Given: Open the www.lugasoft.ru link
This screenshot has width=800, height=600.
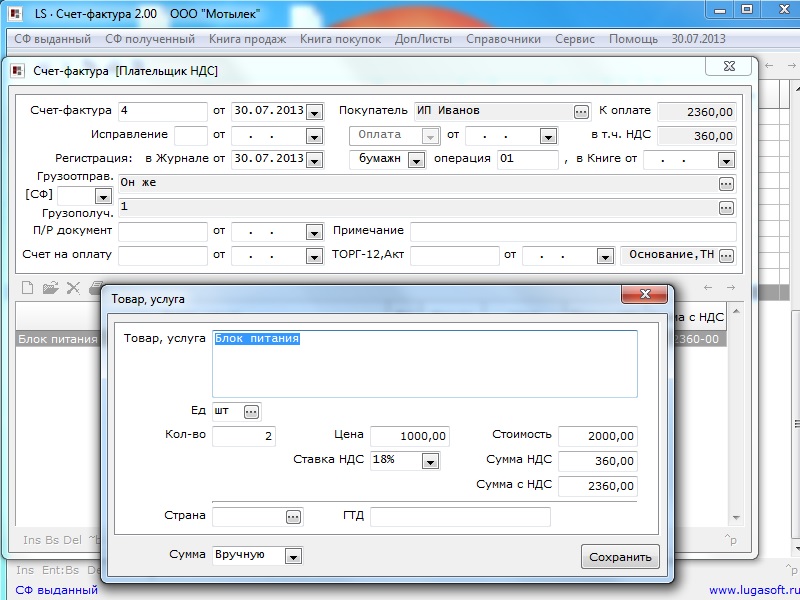Looking at the screenshot, I should (751, 590).
